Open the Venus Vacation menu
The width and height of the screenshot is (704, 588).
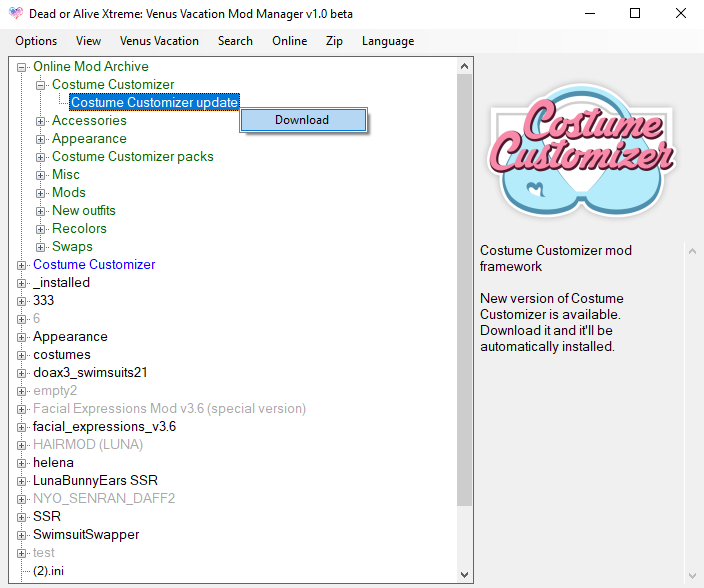pos(159,41)
